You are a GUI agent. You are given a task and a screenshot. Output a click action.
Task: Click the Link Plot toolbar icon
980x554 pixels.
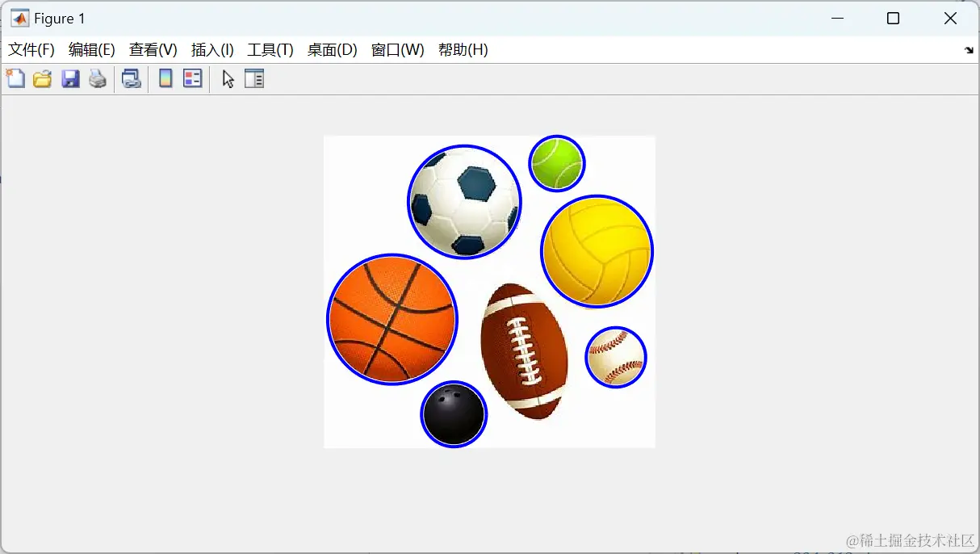(131, 78)
